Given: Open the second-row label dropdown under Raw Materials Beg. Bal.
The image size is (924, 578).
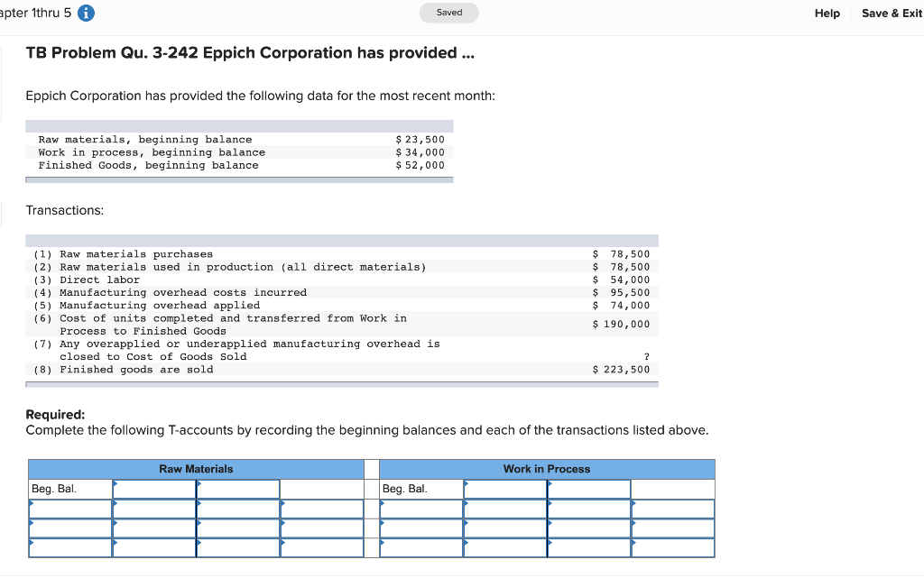Looking at the screenshot, I should [x=70, y=509].
